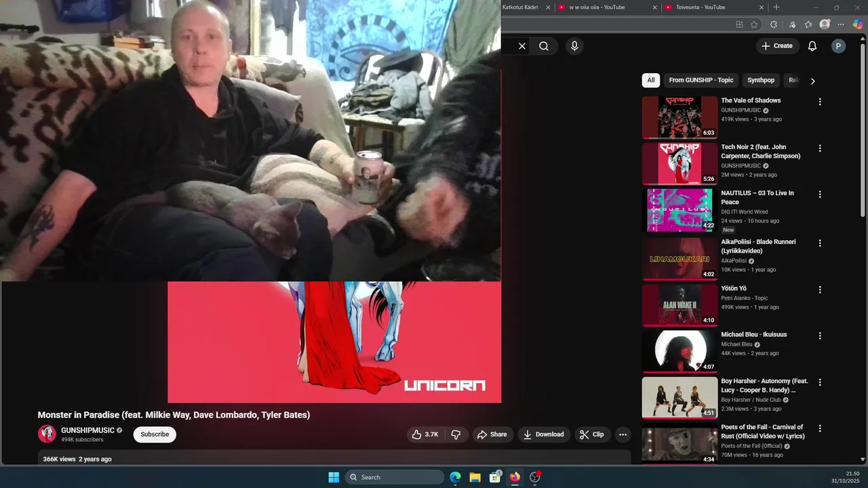
Task: Start voice search with the microphone icon
Action: 574,46
